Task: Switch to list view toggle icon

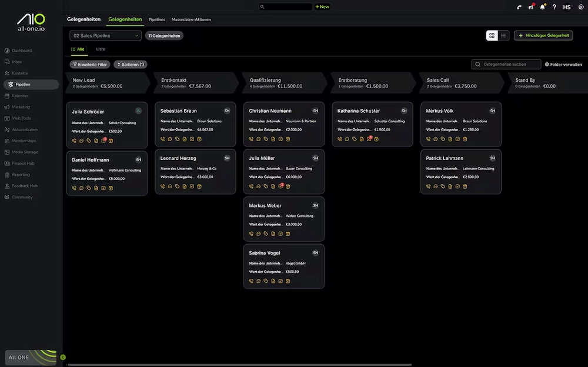Action: pyautogui.click(x=503, y=36)
